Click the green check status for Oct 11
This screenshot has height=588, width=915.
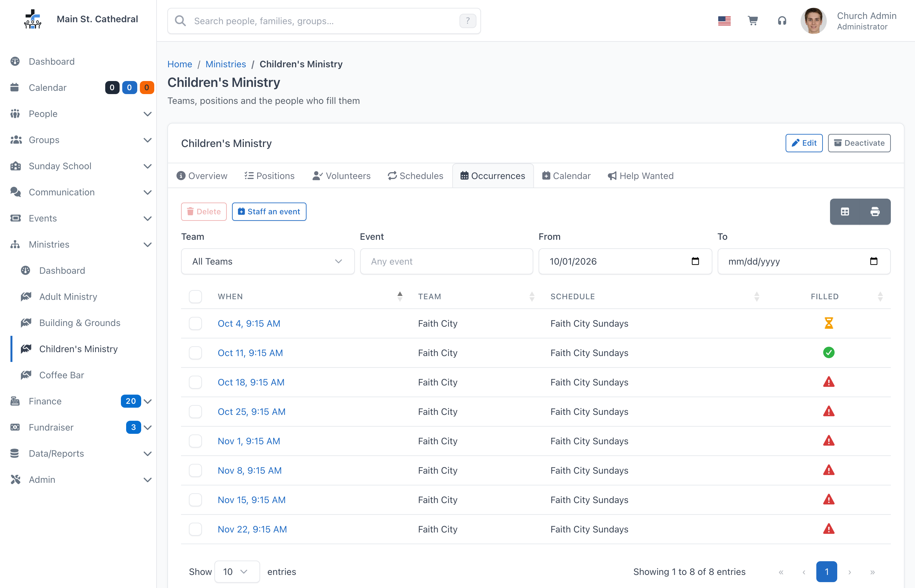828,352
